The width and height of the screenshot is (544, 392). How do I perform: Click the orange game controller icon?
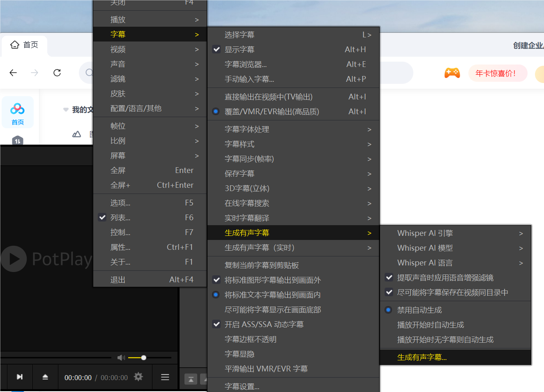[x=452, y=73]
